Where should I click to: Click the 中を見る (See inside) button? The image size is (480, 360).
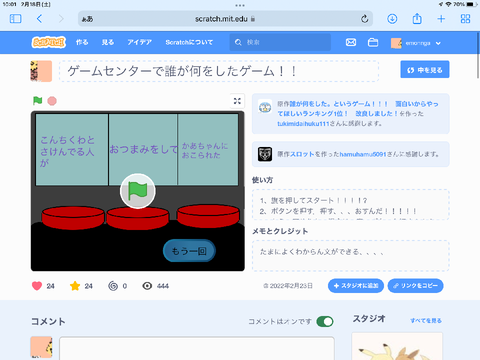coord(425,69)
